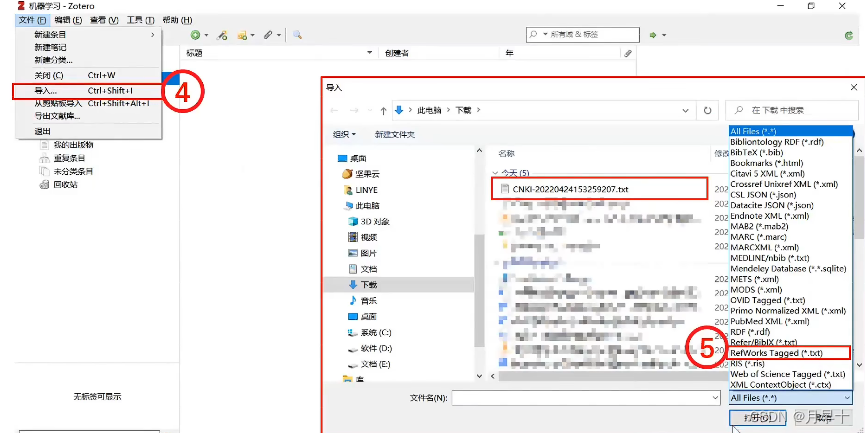
Task: Open the 编辑 (E) menu
Action: (x=68, y=20)
